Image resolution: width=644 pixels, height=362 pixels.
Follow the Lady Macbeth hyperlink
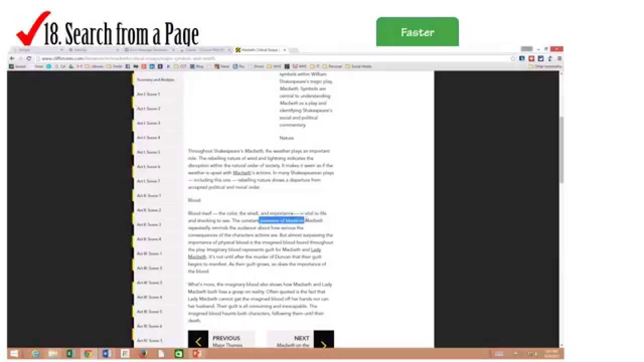pyautogui.click(x=315, y=250)
